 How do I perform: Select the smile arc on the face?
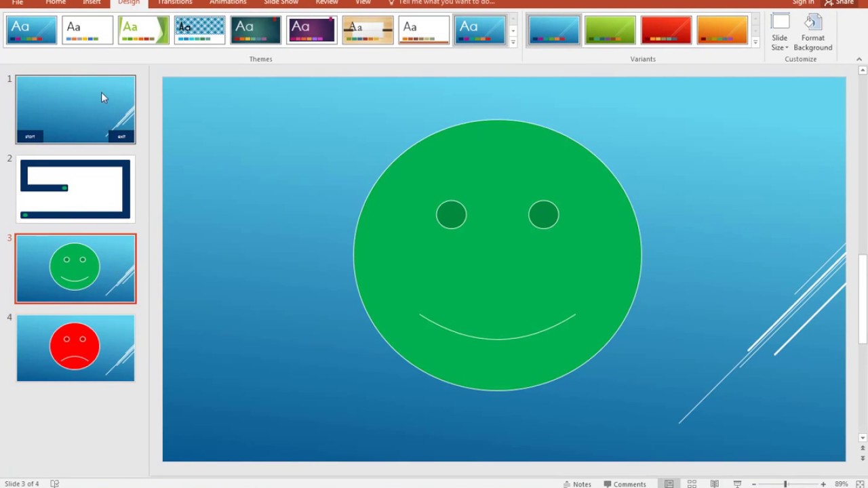[497, 327]
